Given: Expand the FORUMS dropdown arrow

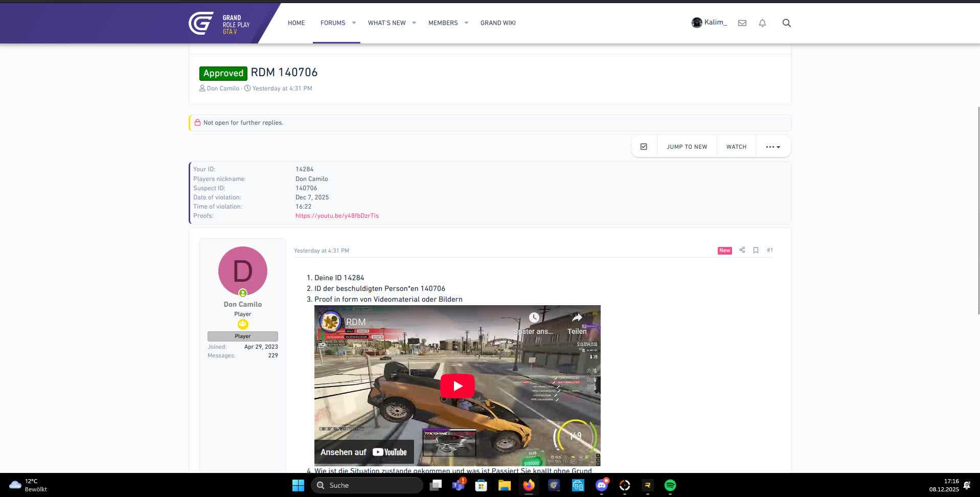Looking at the screenshot, I should 353,22.
